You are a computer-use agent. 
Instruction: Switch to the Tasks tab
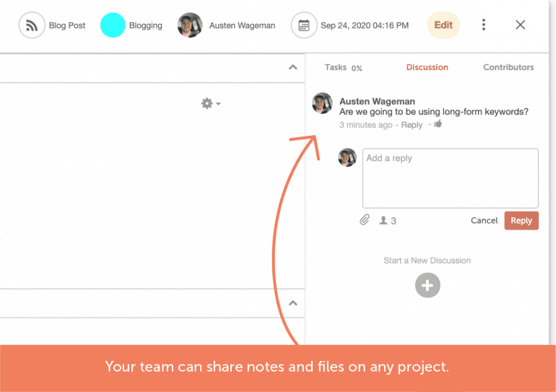pyautogui.click(x=336, y=67)
